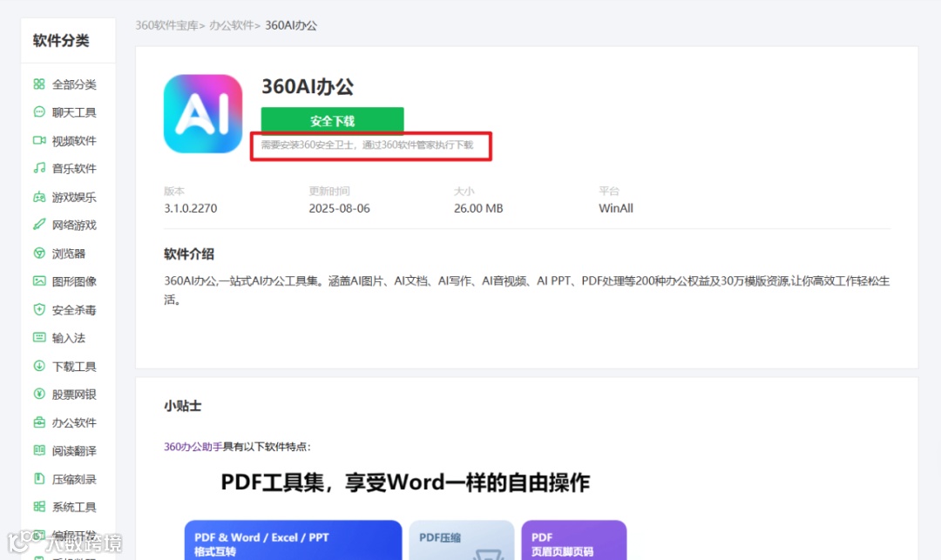Click the 系统工具 grid icon
Viewport: 941px width, 560px height.
(x=39, y=507)
